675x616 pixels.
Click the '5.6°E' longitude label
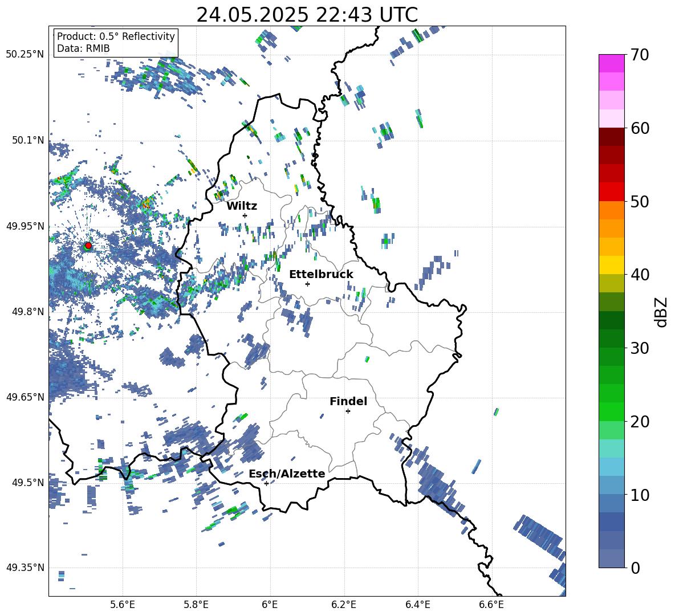123,605
